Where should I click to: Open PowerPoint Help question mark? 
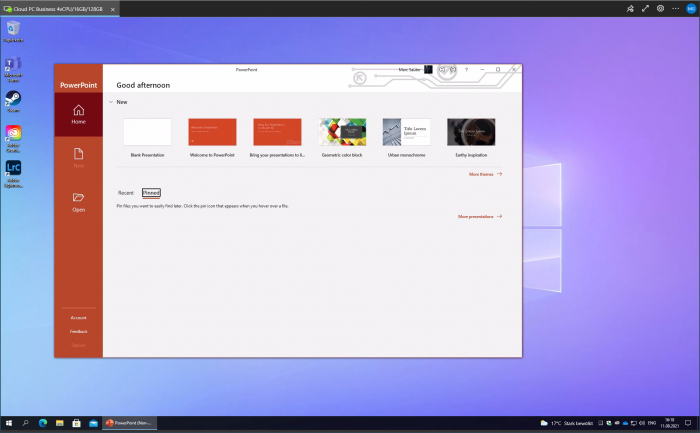tap(467, 70)
